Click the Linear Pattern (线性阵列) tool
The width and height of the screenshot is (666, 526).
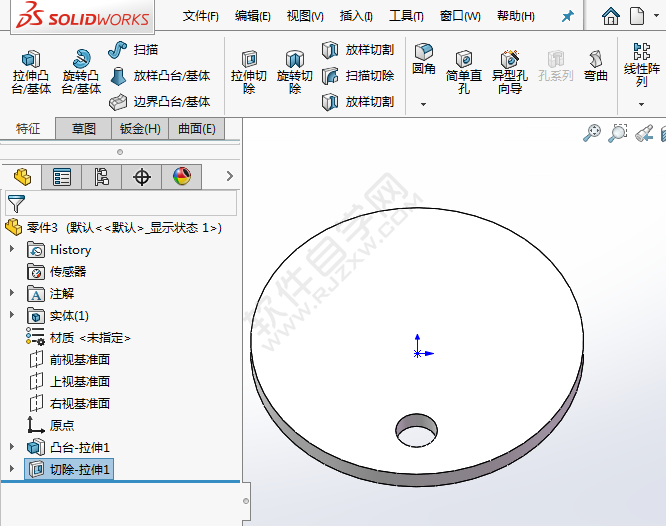click(642, 65)
